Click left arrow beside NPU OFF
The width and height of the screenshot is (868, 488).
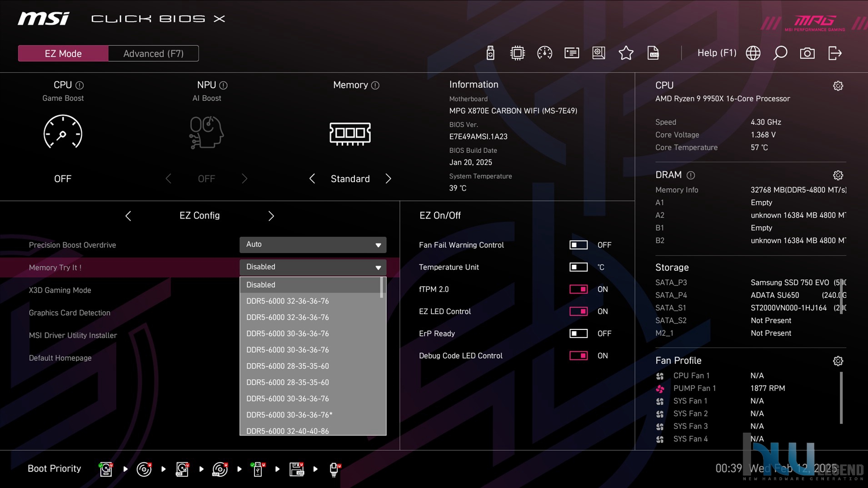click(168, 179)
